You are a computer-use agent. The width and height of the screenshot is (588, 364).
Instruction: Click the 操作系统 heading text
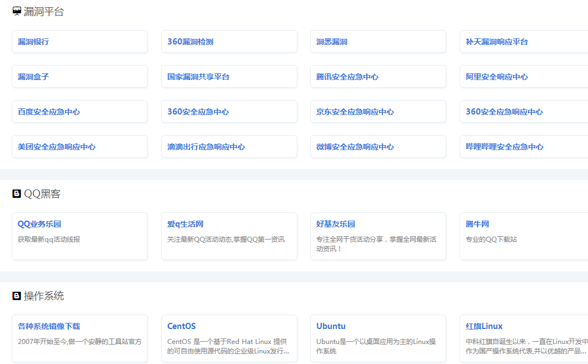click(x=44, y=296)
